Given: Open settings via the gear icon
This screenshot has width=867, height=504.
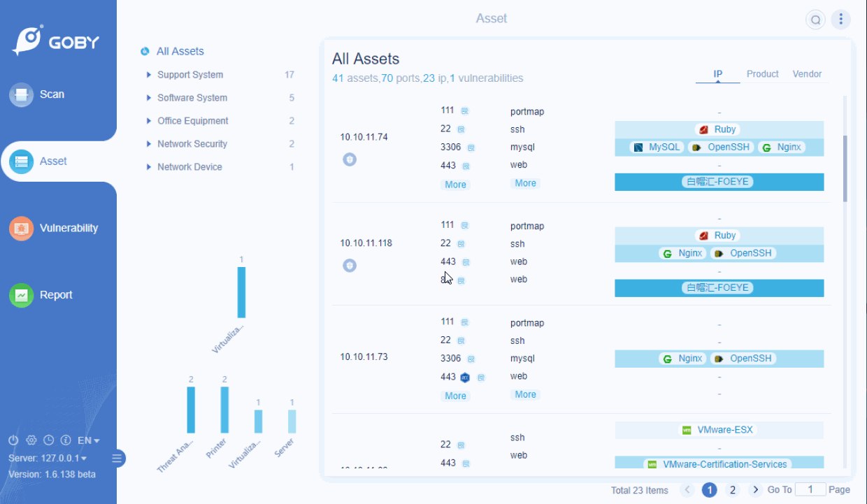Looking at the screenshot, I should (x=31, y=440).
